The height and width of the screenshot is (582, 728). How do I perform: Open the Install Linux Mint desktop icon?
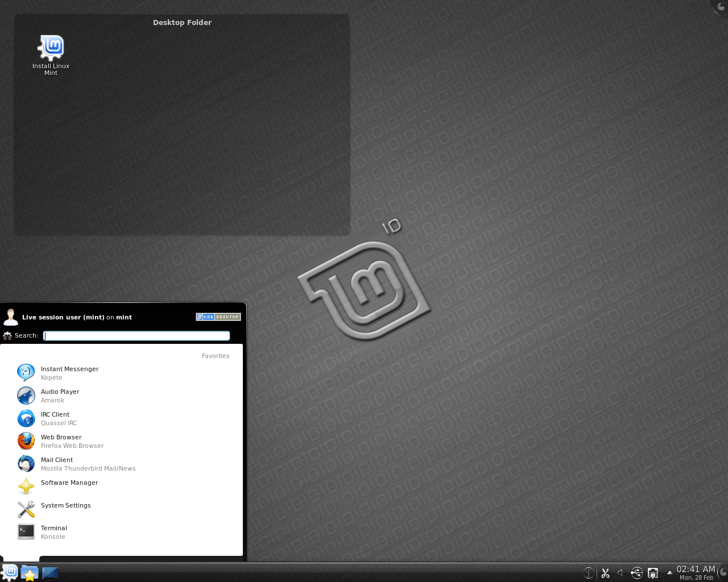51,55
